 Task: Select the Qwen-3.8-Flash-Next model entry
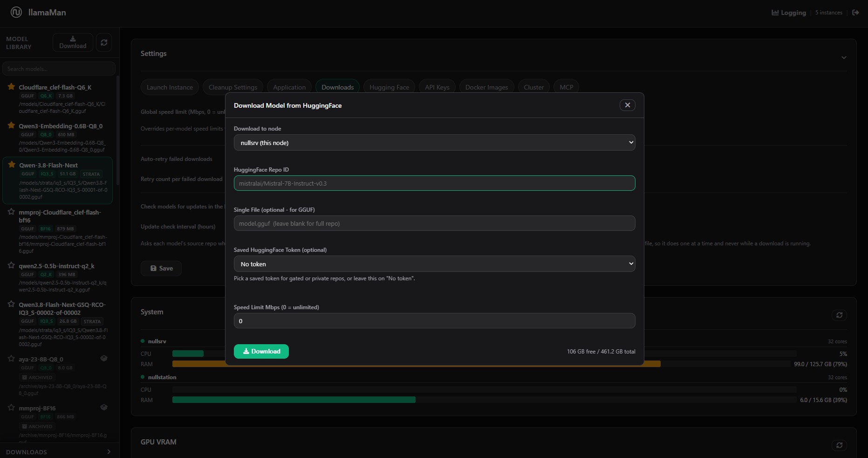(58, 180)
